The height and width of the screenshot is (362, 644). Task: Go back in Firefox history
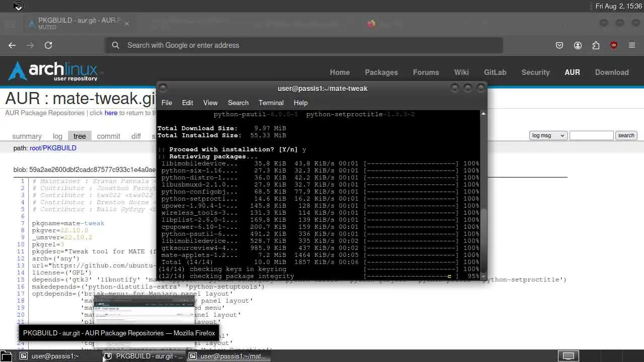[x=12, y=45]
